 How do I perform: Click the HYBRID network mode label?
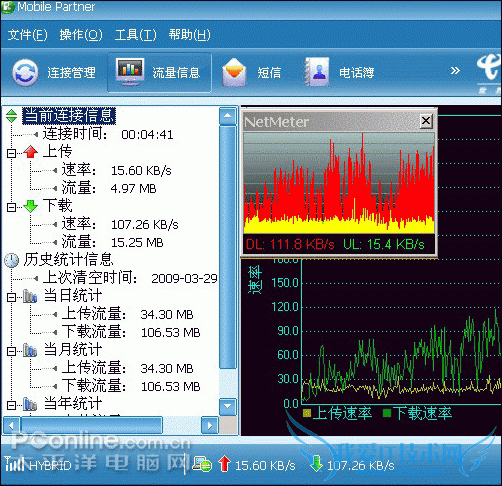tap(50, 465)
